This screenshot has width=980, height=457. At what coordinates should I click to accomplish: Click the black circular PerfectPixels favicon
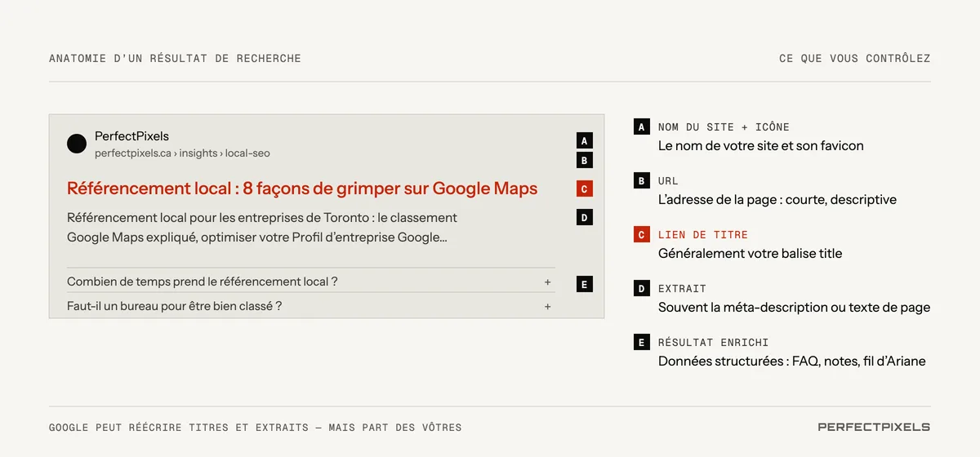77,144
